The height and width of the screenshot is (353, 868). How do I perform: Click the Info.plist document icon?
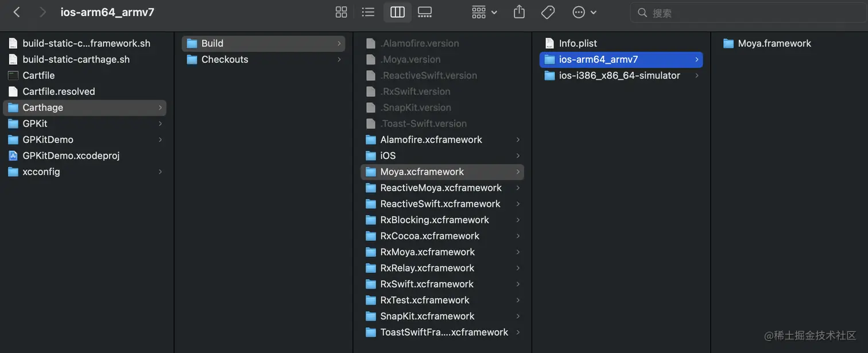pyautogui.click(x=549, y=43)
